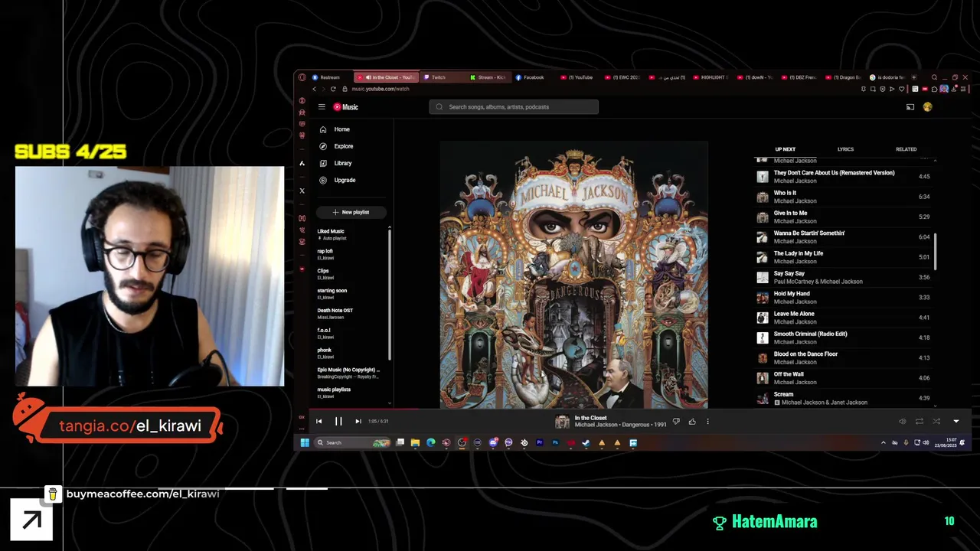Image resolution: width=980 pixels, height=551 pixels.
Task: Toggle shuffle in player bar
Action: tap(936, 421)
